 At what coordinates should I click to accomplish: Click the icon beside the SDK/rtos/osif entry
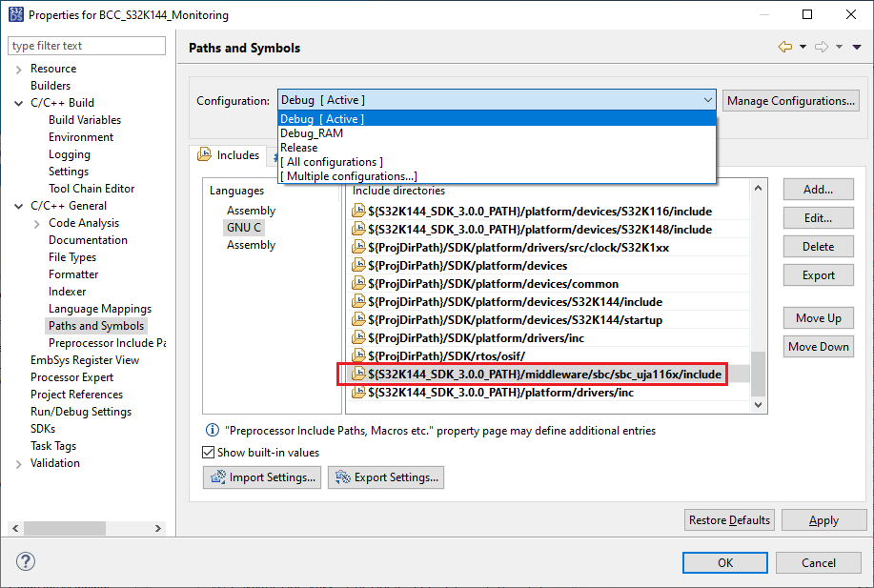357,355
